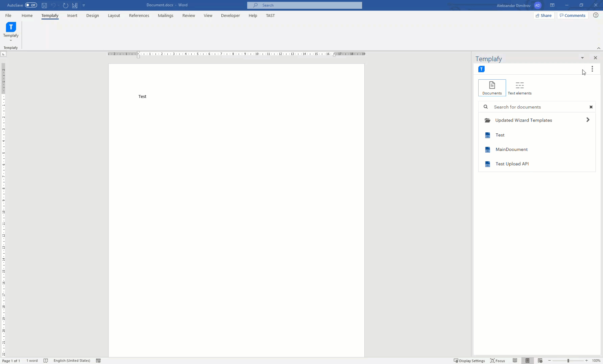Open the TAST tab

(270, 16)
